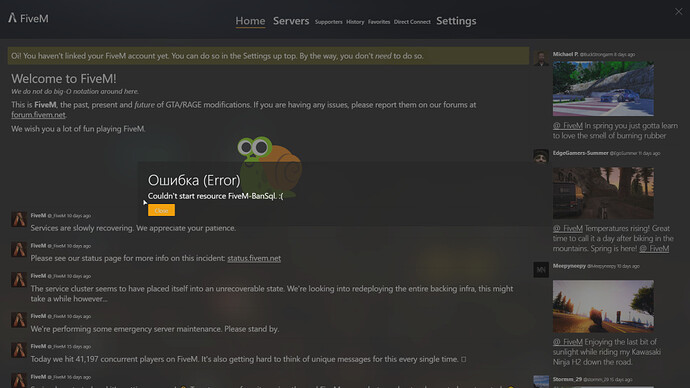Image resolution: width=690 pixels, height=388 pixels.
Task: Click Meepyneepy's MN avatar icon
Action: [541, 269]
